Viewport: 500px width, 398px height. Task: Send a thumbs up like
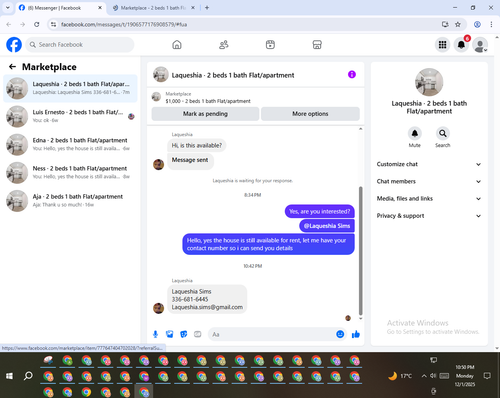pos(356,334)
